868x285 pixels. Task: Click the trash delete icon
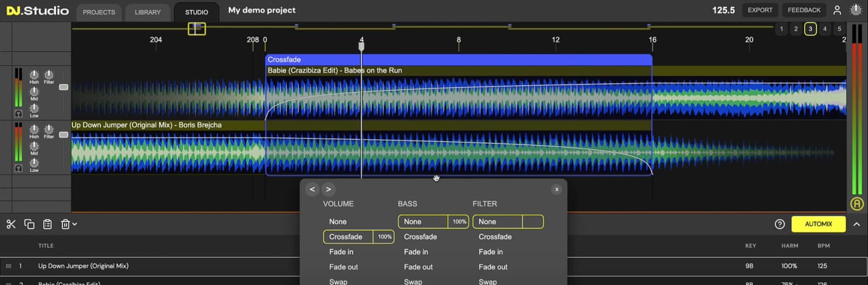(x=65, y=224)
